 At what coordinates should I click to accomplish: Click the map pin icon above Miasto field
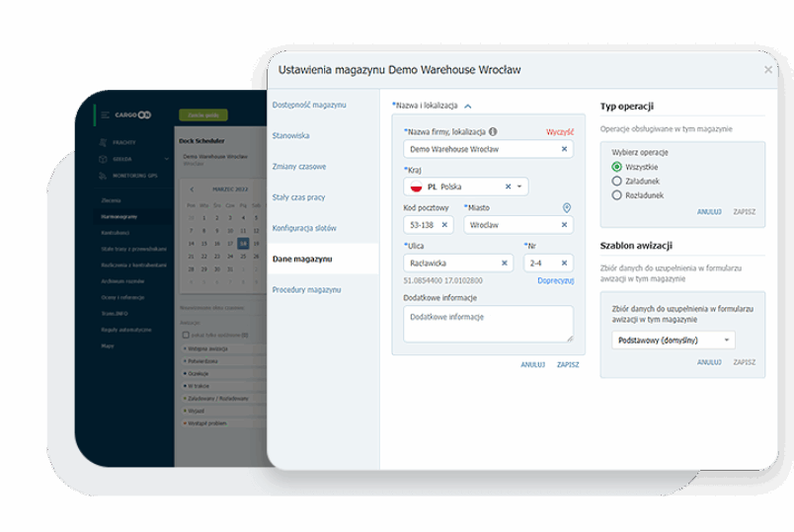pos(567,208)
